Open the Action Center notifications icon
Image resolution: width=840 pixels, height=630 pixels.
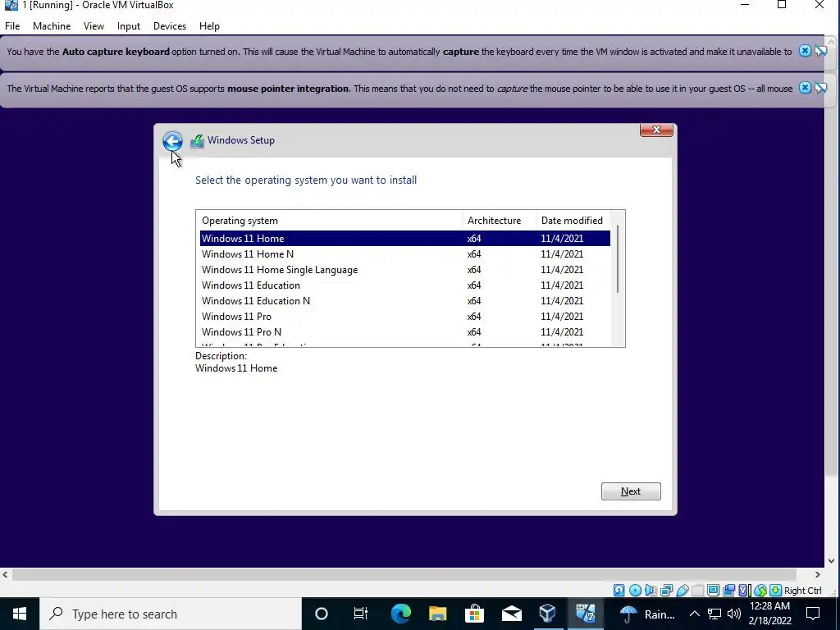coord(813,614)
